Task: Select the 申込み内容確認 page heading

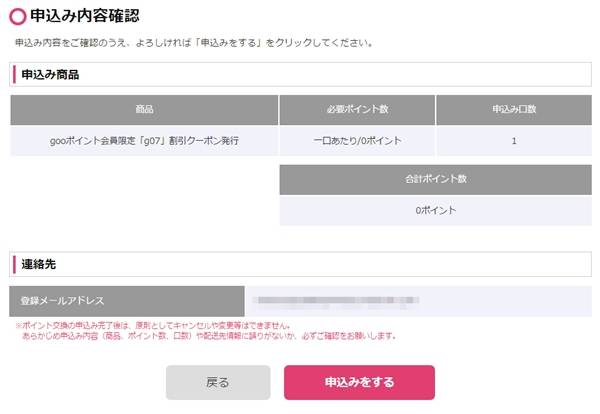Action: pos(85,16)
